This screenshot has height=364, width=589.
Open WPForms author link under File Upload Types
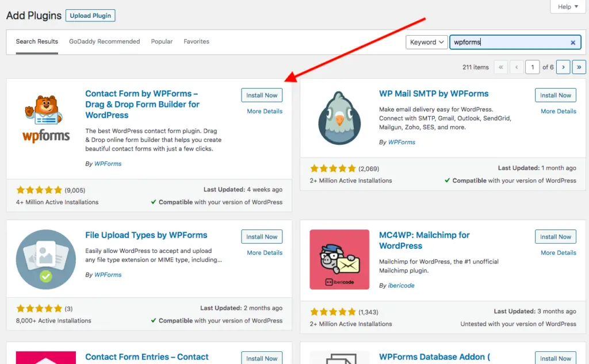click(108, 275)
